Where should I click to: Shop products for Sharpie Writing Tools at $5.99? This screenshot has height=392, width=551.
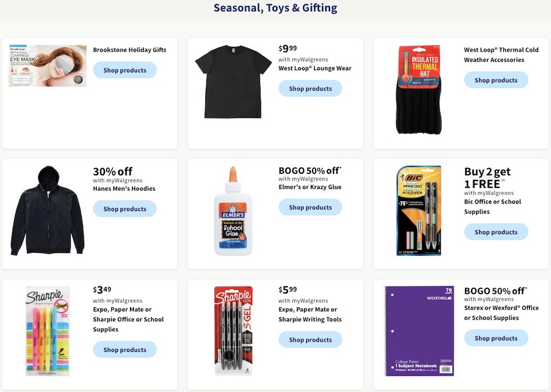(310, 340)
